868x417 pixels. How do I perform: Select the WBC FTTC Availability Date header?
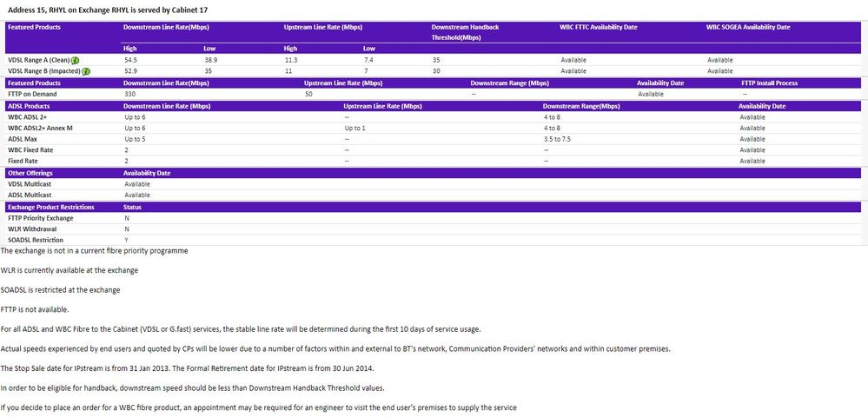pyautogui.click(x=598, y=27)
